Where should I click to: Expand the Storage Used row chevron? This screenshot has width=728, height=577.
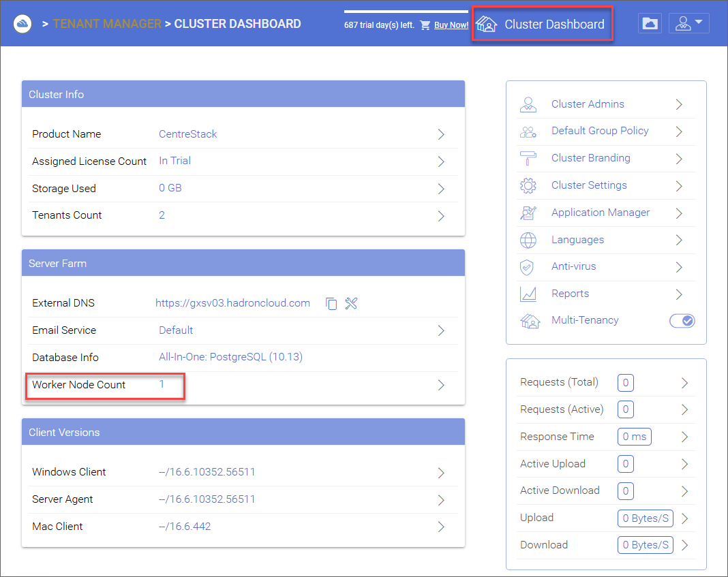point(440,189)
